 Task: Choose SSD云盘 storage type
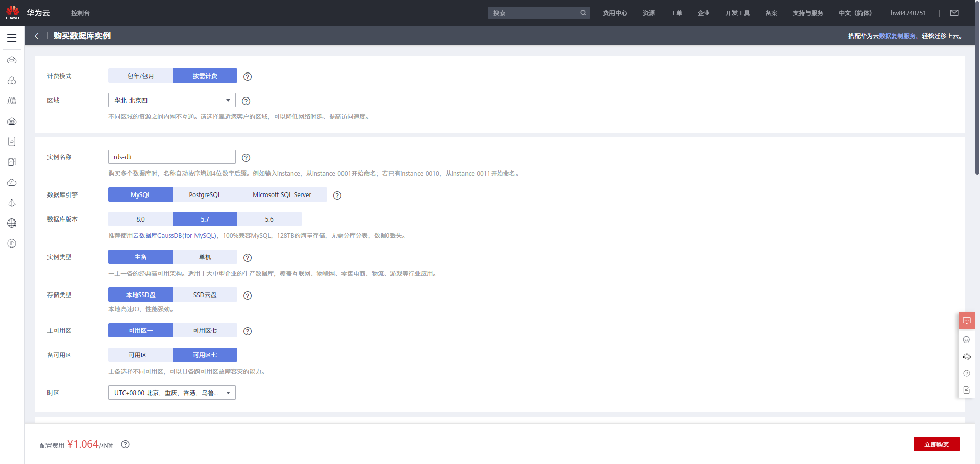(205, 295)
